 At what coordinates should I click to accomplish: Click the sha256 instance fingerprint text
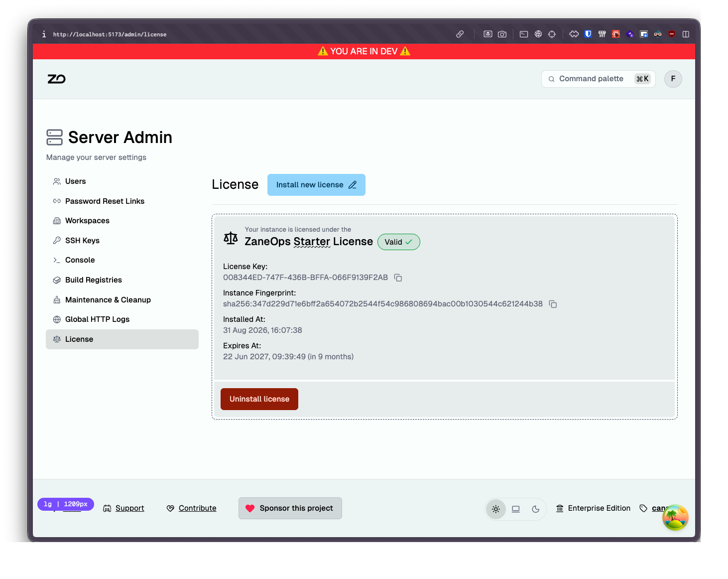click(x=383, y=304)
